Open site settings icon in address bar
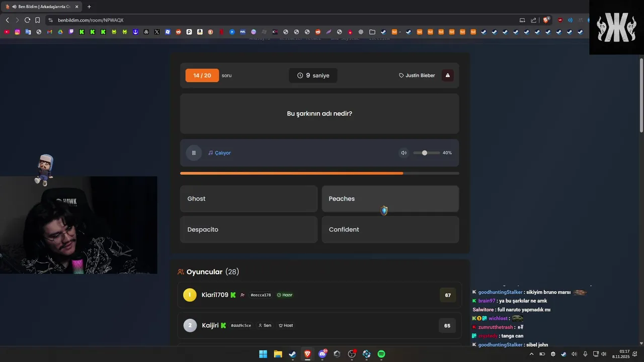Image resolution: width=644 pixels, height=362 pixels. click(50, 20)
